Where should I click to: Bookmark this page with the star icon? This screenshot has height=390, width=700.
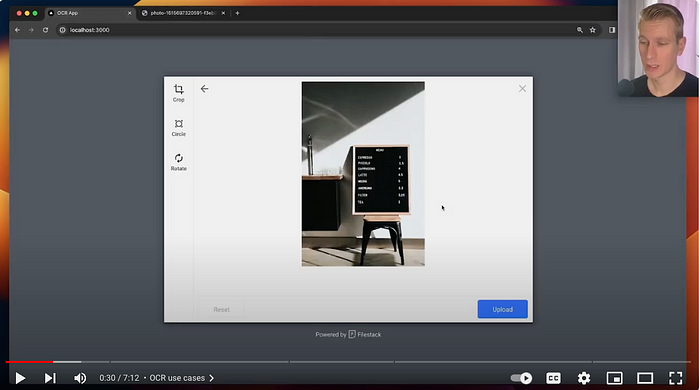593,30
